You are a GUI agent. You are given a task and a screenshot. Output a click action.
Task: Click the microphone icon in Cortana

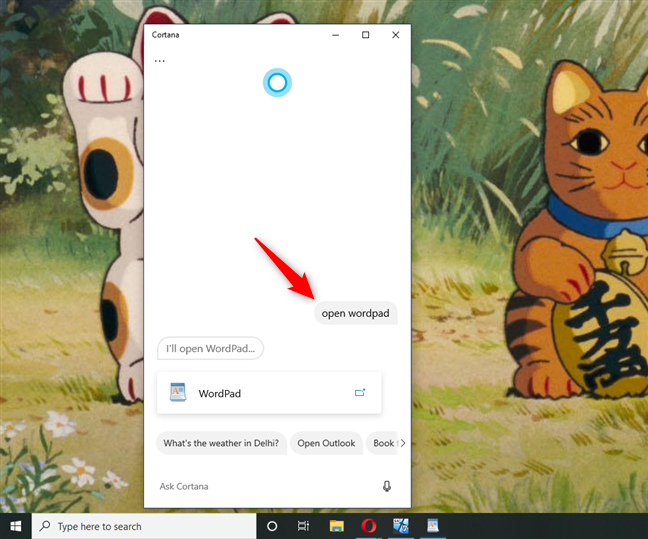[387, 486]
